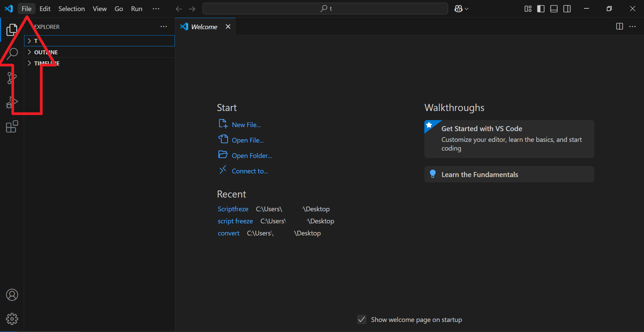Show more menu items via ellipsis
Viewport: 644px width, 332px height.
pyautogui.click(x=156, y=9)
